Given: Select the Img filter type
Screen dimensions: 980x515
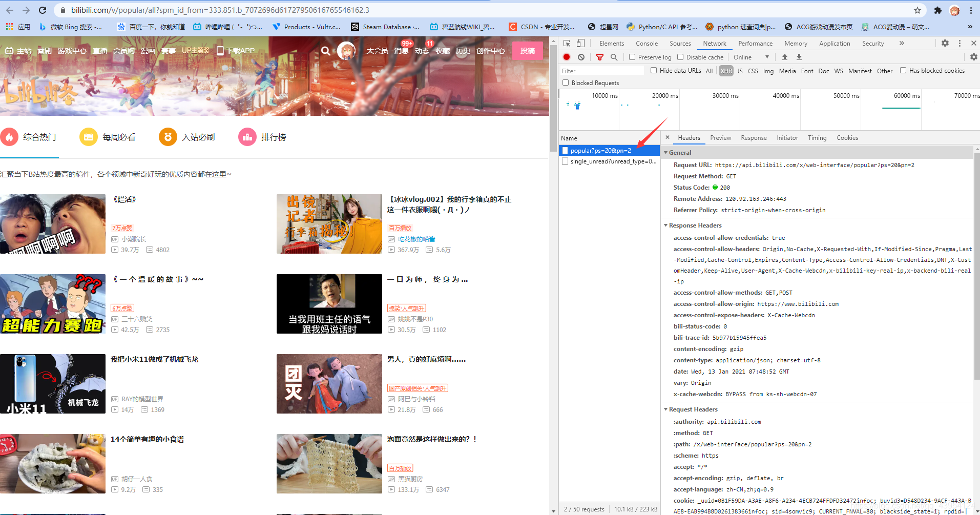Looking at the screenshot, I should pyautogui.click(x=768, y=71).
